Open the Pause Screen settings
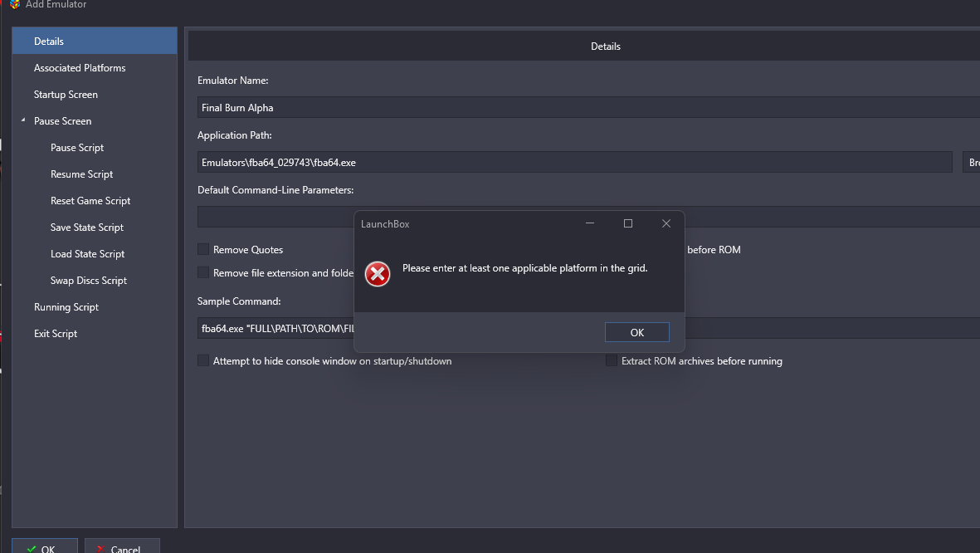The image size is (980, 553). tap(62, 120)
